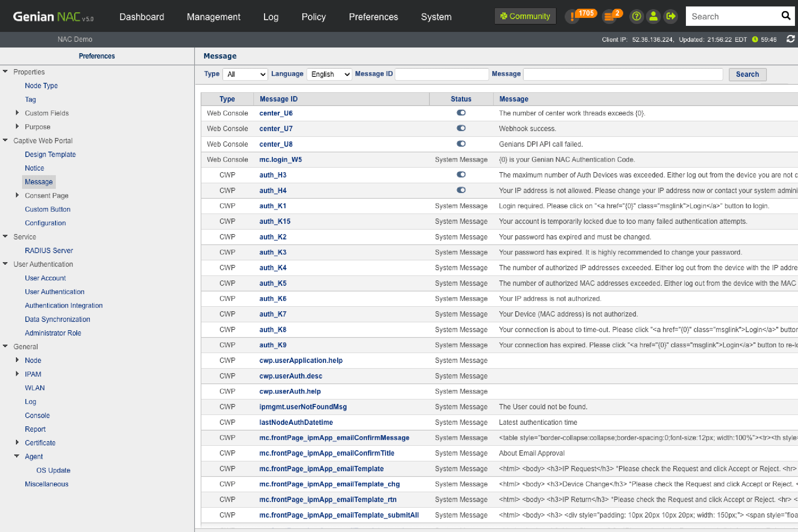Click the Community button
The width and height of the screenshot is (798, 532).
tap(525, 16)
